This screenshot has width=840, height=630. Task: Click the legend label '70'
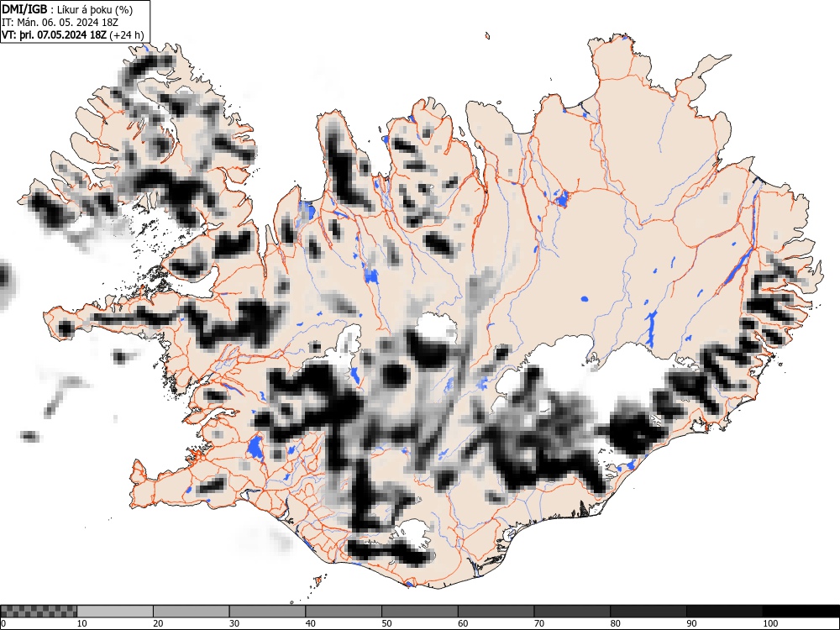point(539,623)
